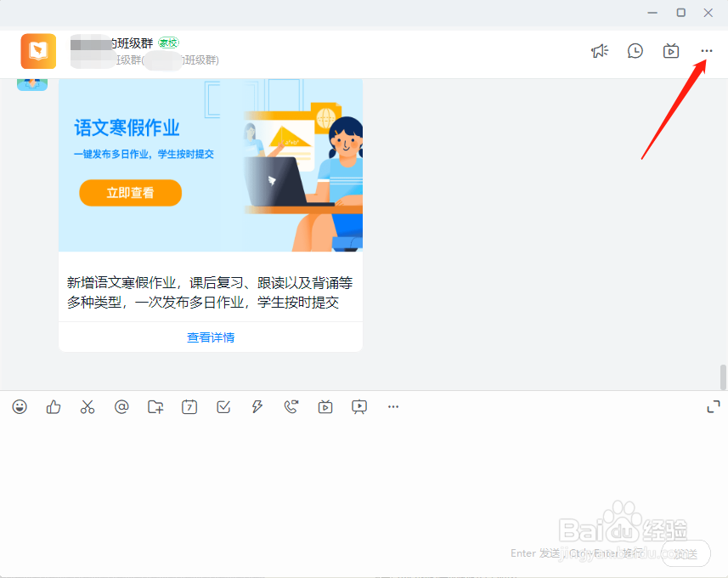This screenshot has height=578, width=728.
Task: Click the 发送 send button
Action: (686, 553)
